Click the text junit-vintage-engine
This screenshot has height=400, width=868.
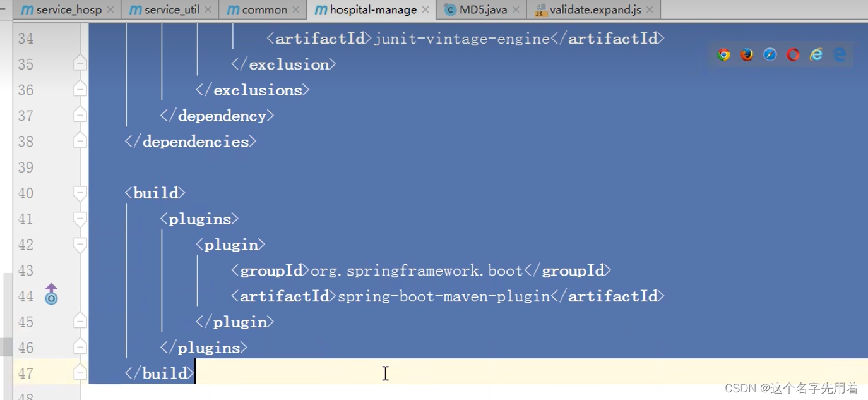[462, 39]
